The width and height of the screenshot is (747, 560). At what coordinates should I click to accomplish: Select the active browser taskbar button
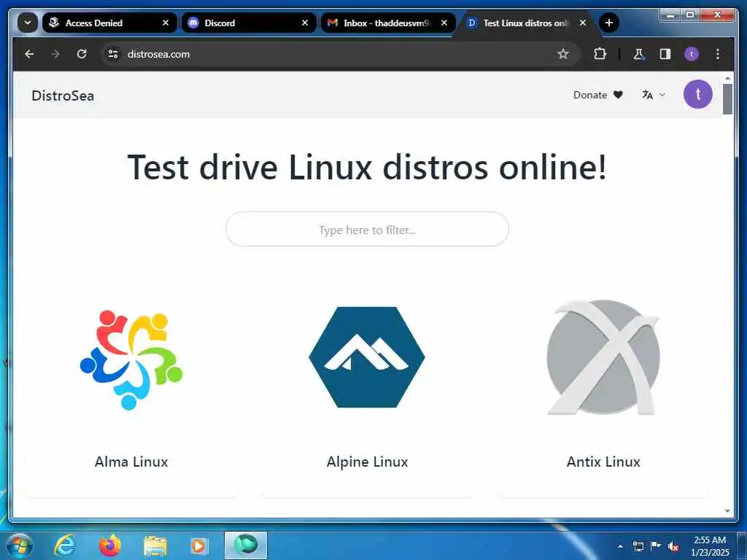pyautogui.click(x=246, y=545)
